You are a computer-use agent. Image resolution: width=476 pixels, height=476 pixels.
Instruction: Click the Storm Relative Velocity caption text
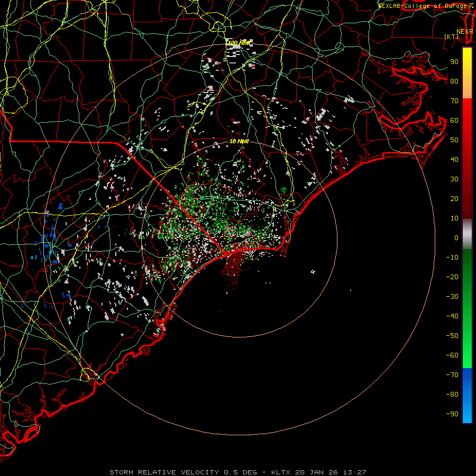[237, 472]
